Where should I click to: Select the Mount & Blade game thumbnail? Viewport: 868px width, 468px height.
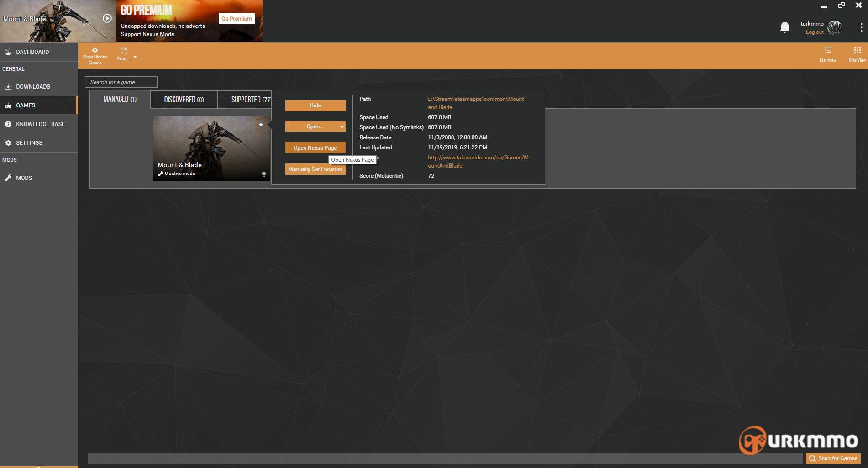point(212,148)
